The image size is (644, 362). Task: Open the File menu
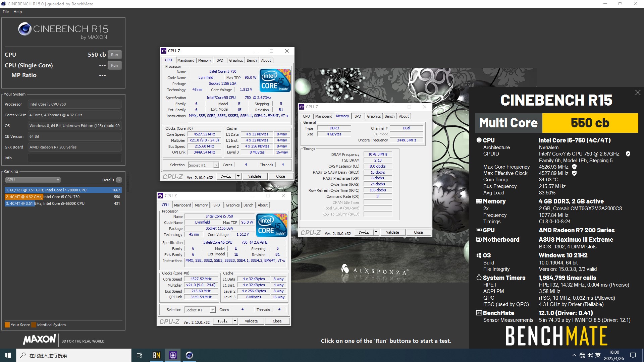6,12
